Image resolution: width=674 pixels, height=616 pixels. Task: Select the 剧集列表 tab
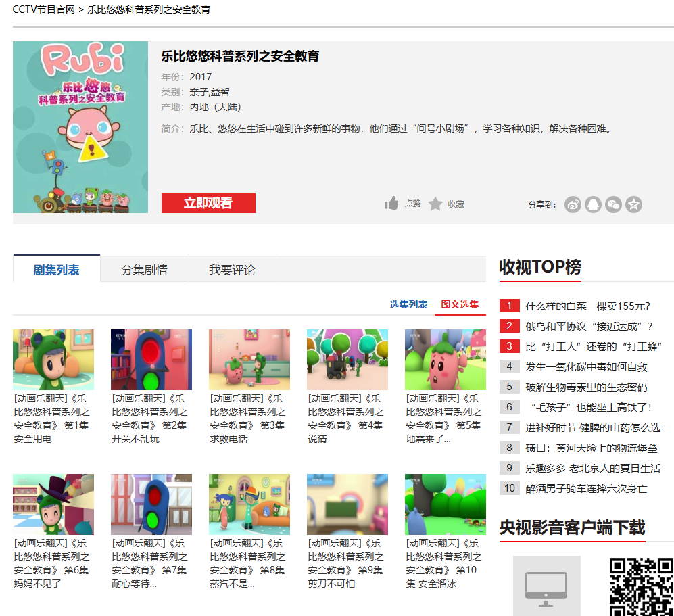pyautogui.click(x=56, y=268)
